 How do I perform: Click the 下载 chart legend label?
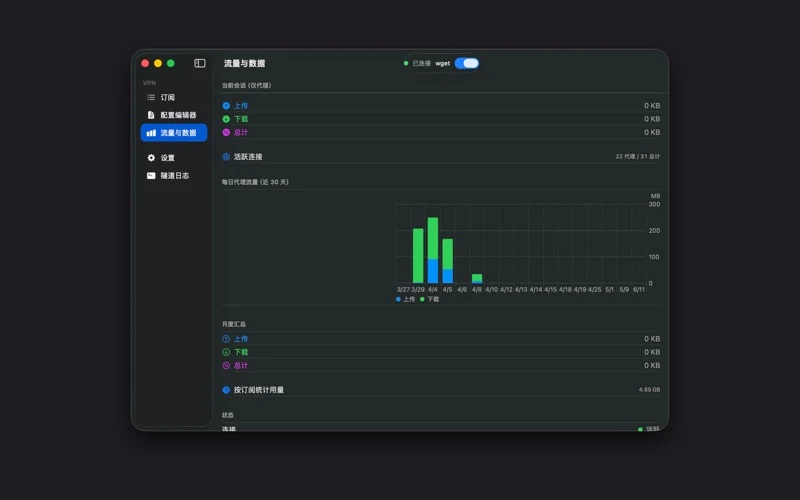[x=433, y=299]
